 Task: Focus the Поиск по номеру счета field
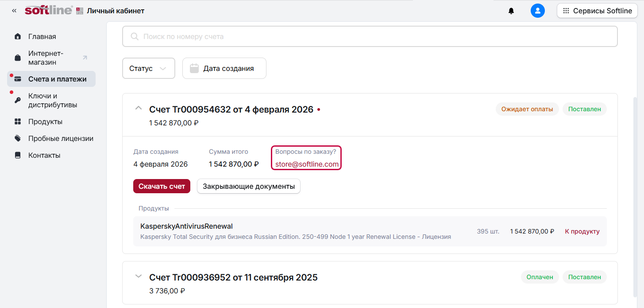[370, 36]
